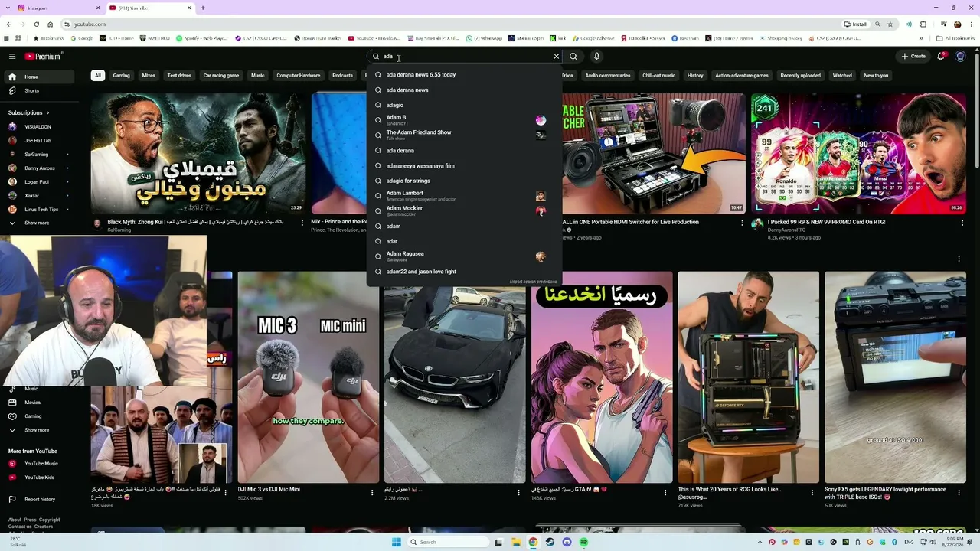
Task: Select the Recently uploaded chip
Action: click(800, 76)
